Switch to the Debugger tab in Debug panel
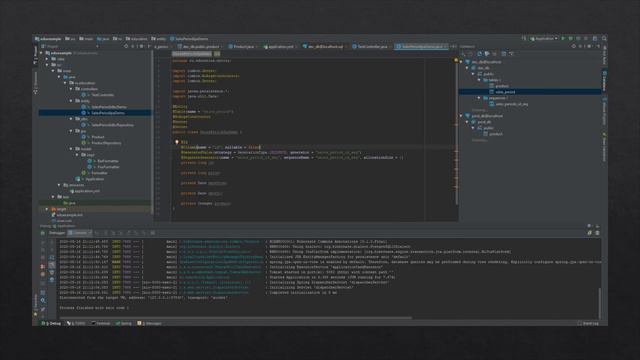Image resolution: width=640 pixels, height=360 pixels. tap(57, 233)
